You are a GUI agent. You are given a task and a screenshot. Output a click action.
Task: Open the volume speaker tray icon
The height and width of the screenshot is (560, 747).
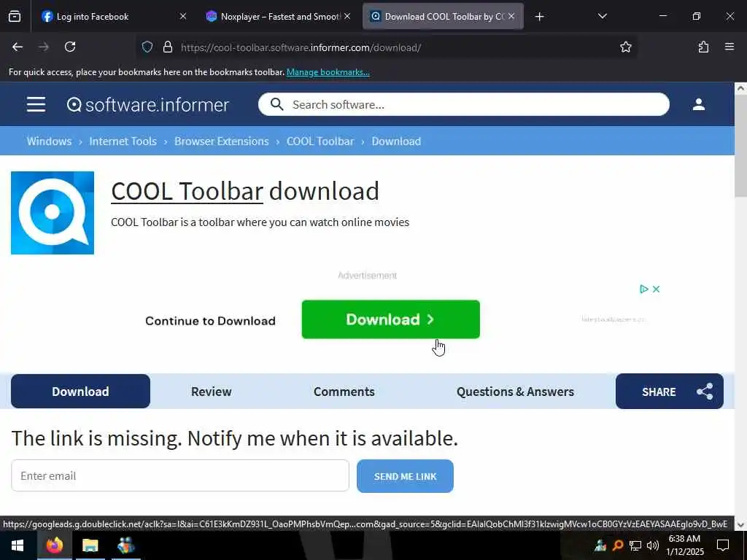point(653,545)
